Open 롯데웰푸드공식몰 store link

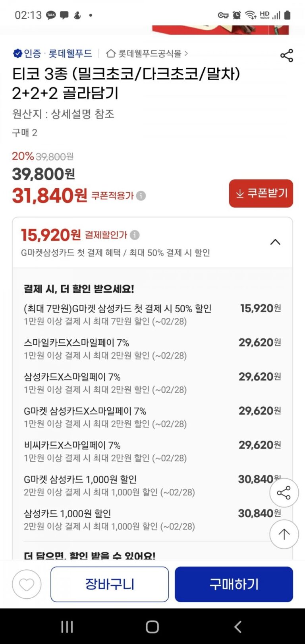147,53
